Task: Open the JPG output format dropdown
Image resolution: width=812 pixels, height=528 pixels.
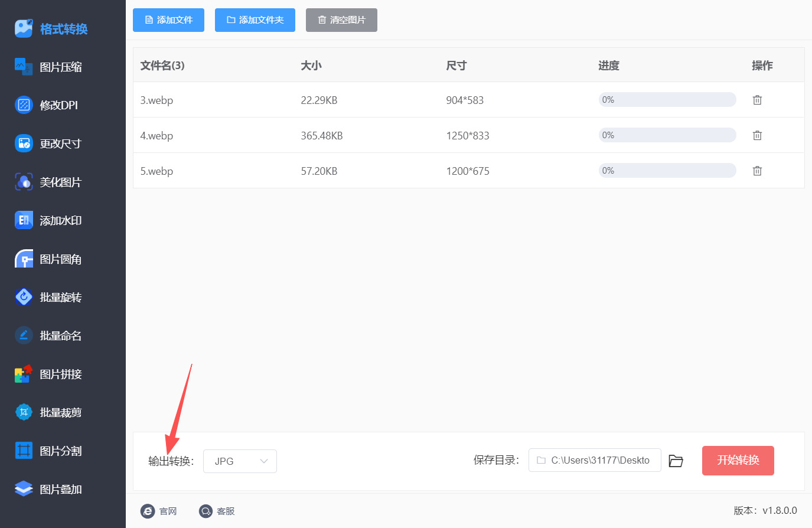Action: coord(240,461)
